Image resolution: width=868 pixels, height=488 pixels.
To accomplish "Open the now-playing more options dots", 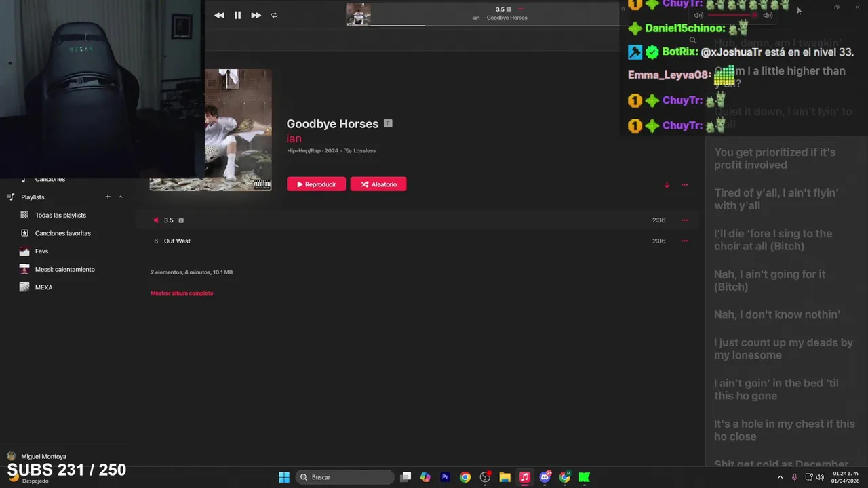I will [x=520, y=9].
